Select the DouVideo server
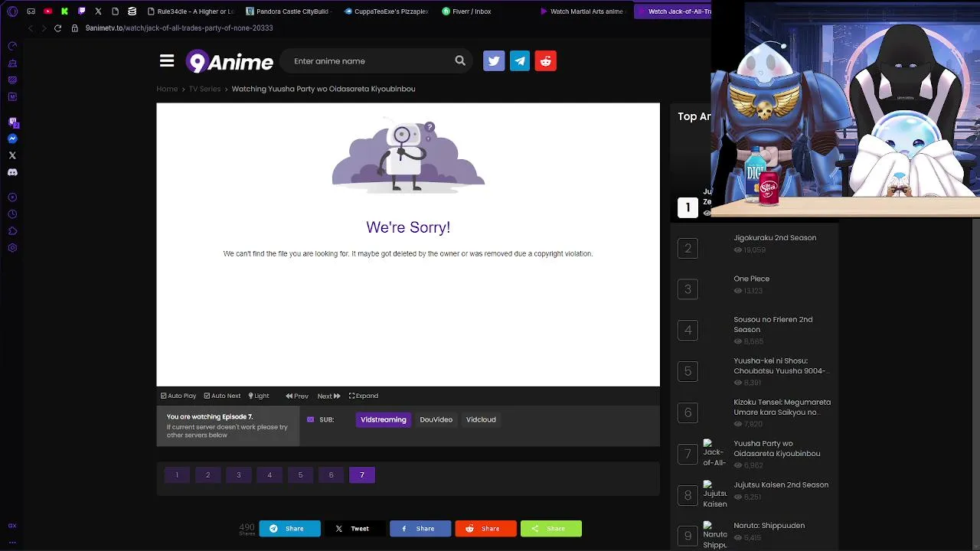This screenshot has height=551, width=980. click(436, 419)
